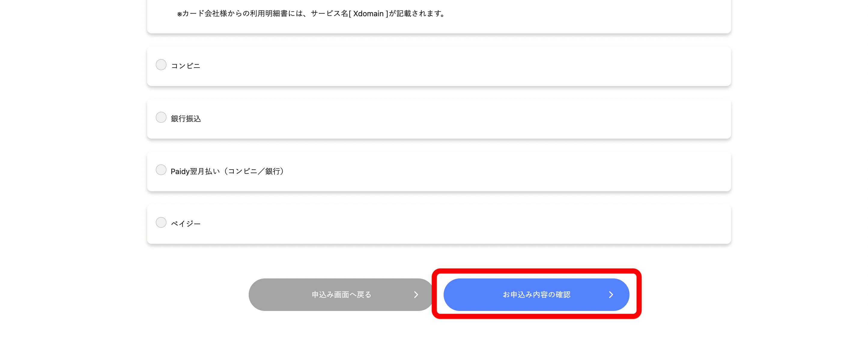Click the chevron arrow inside the confirmation button
The image size is (868, 341).
pyautogui.click(x=611, y=294)
